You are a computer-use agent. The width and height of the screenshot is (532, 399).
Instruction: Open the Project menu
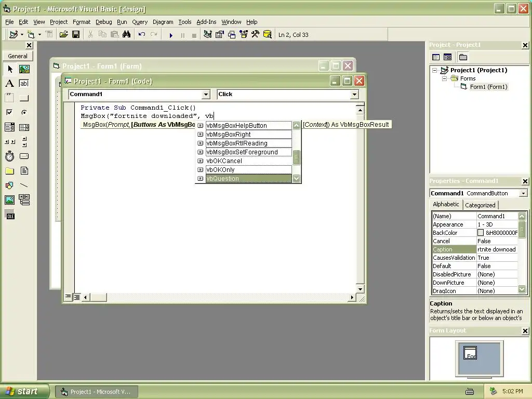(59, 22)
